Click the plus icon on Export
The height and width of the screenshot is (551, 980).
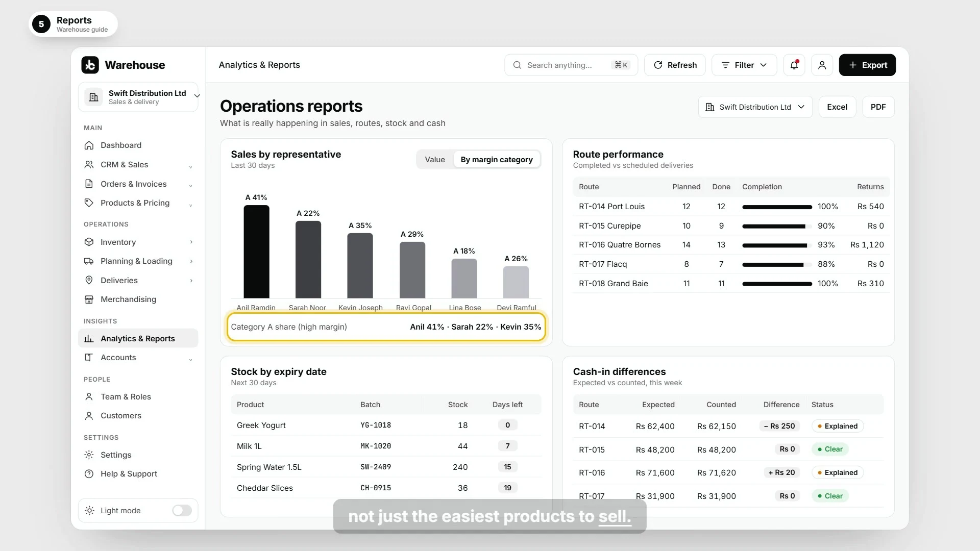852,65
